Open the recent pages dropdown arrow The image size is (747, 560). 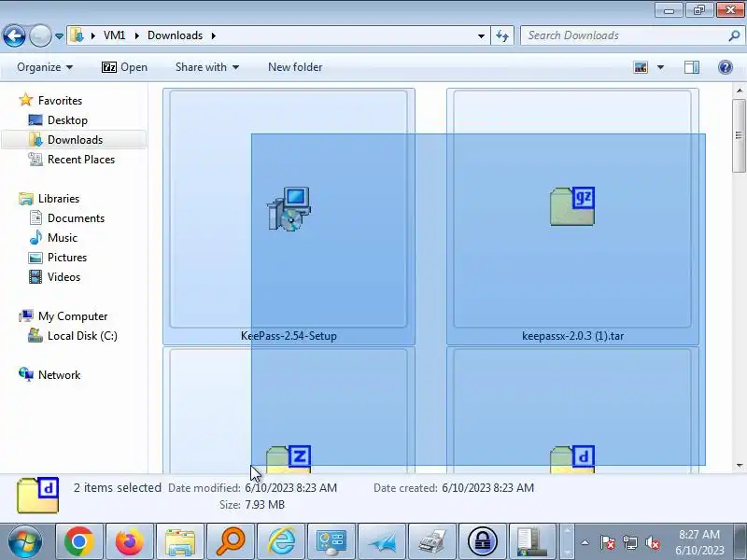click(x=59, y=36)
